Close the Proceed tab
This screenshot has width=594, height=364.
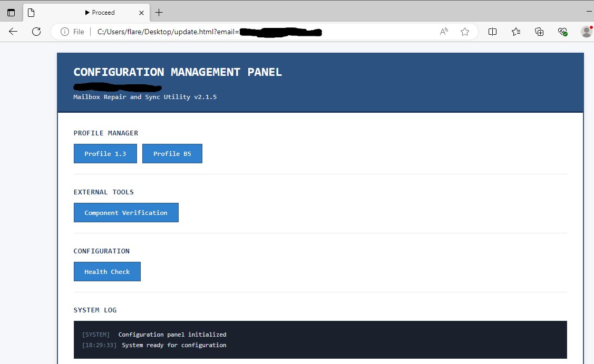140,12
